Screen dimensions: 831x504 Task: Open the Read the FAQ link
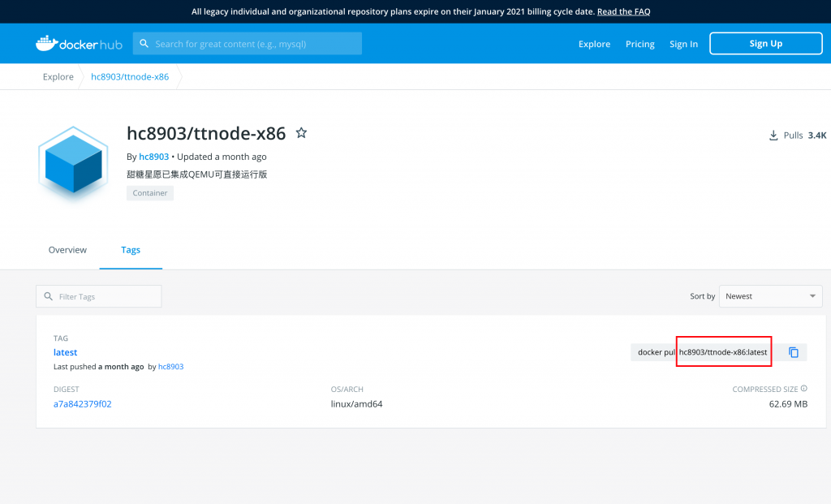pyautogui.click(x=623, y=11)
